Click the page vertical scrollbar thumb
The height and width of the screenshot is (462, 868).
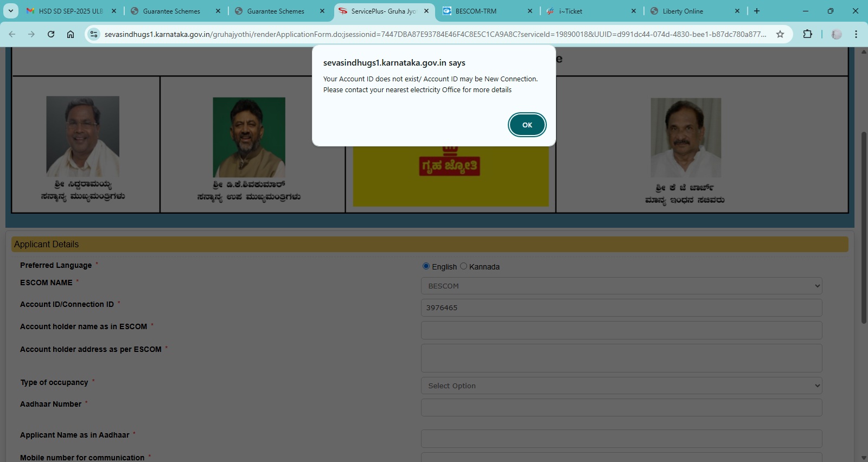point(864,228)
